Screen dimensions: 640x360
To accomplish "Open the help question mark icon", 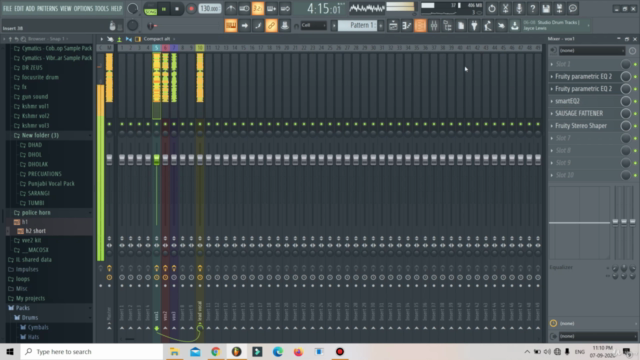I will [x=532, y=9].
